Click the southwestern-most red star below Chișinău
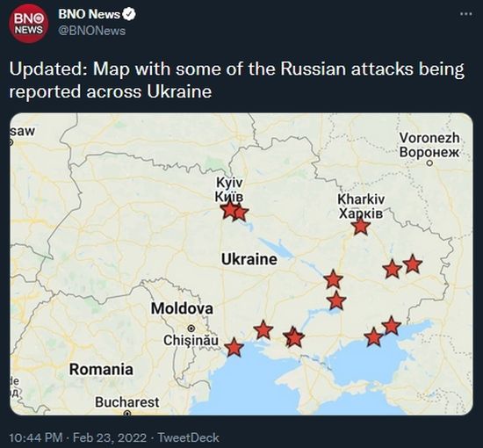Image resolution: width=483 pixels, height=448 pixels. pos(234,347)
